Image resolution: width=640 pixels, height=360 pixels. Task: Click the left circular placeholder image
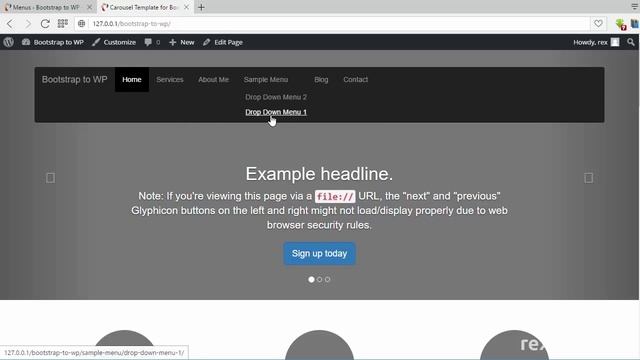tap(125, 345)
